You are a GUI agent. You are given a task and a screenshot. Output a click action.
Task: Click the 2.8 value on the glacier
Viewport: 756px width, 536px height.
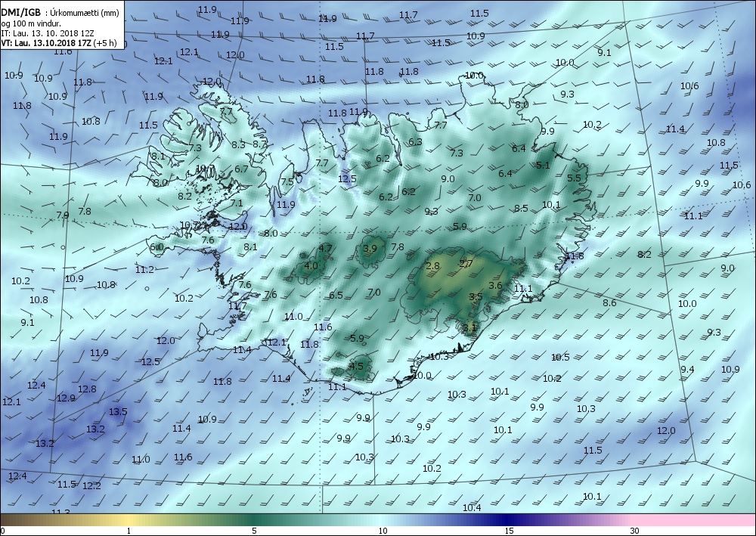coord(433,265)
